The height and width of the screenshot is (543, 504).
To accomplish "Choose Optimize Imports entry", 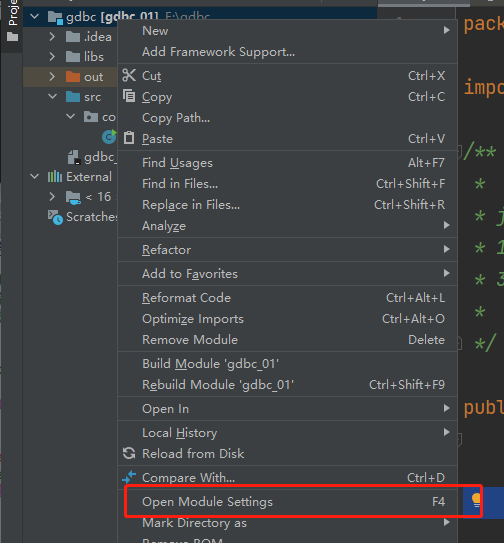I will 288,319.
